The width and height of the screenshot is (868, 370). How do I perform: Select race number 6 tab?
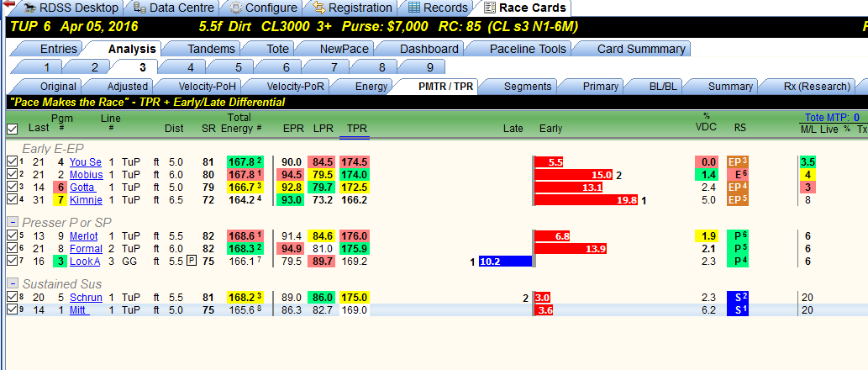pyautogui.click(x=279, y=67)
